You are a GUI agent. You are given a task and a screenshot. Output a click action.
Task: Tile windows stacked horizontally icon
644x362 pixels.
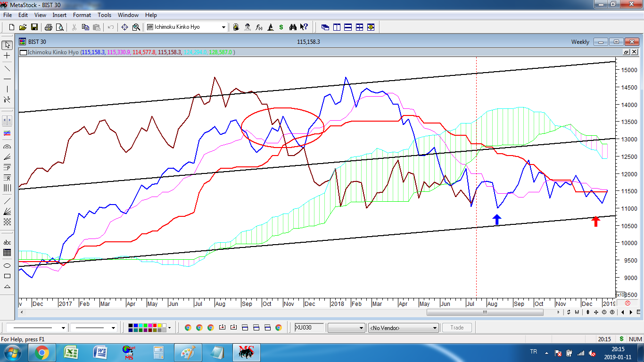coord(348,27)
